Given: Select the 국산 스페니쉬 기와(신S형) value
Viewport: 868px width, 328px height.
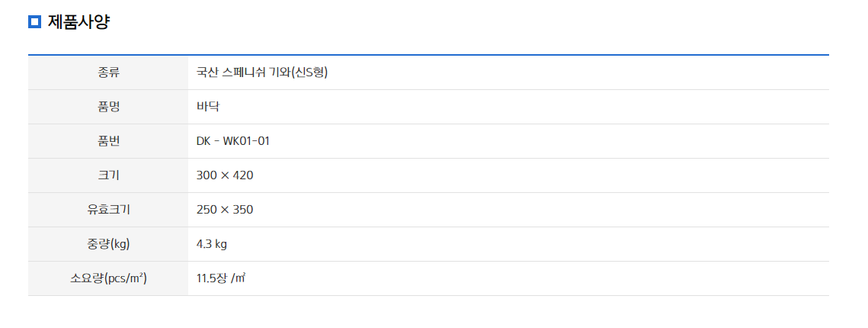Looking at the screenshot, I should (x=262, y=72).
